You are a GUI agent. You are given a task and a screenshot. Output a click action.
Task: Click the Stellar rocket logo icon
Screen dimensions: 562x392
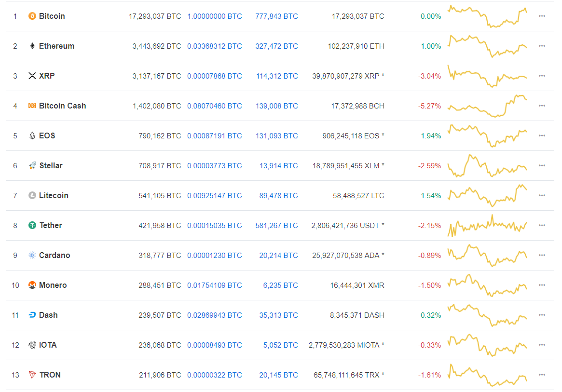(x=32, y=166)
